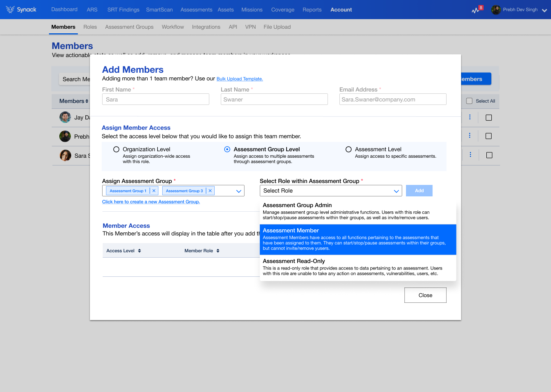Remove Assessment Group 1 tag

[x=154, y=191]
